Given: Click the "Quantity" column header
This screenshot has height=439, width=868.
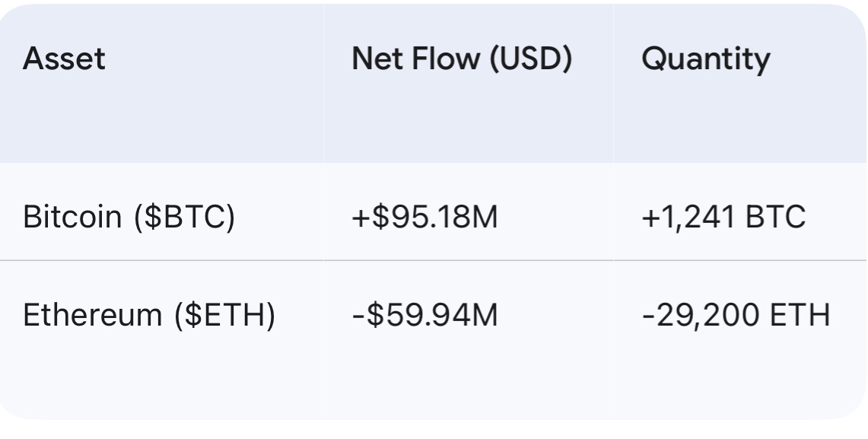Looking at the screenshot, I should pyautogui.click(x=705, y=59).
